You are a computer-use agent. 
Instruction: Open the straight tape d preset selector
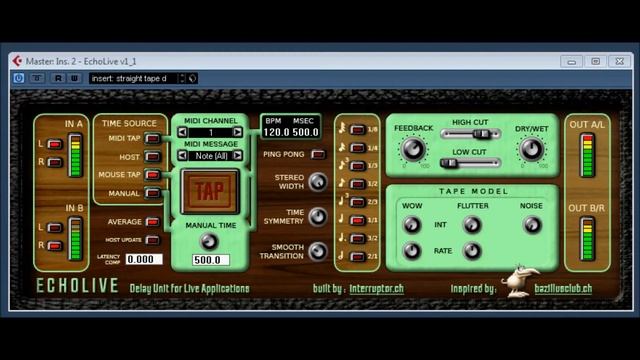pos(133,78)
